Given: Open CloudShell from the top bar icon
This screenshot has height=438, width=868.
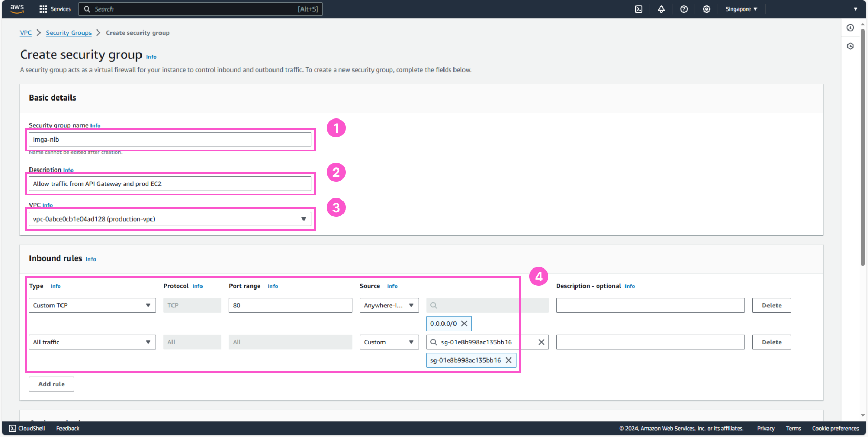Looking at the screenshot, I should pos(639,9).
